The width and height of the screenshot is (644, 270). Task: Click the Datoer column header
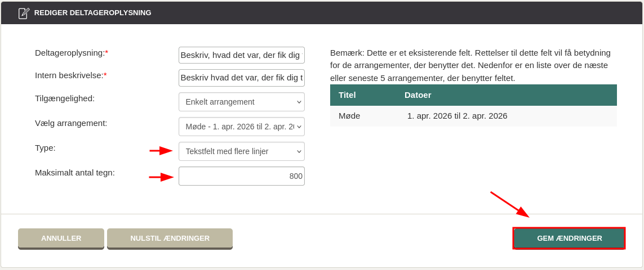418,95
